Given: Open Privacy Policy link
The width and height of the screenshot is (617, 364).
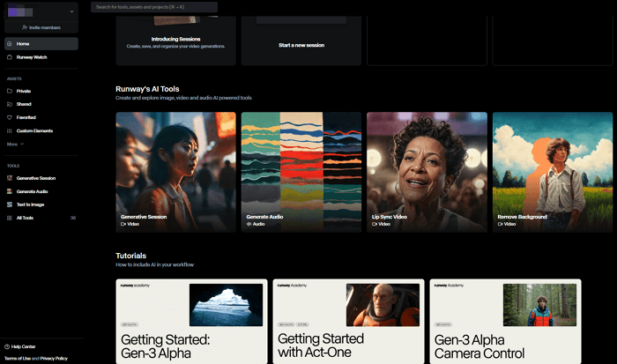Looking at the screenshot, I should [x=54, y=359].
